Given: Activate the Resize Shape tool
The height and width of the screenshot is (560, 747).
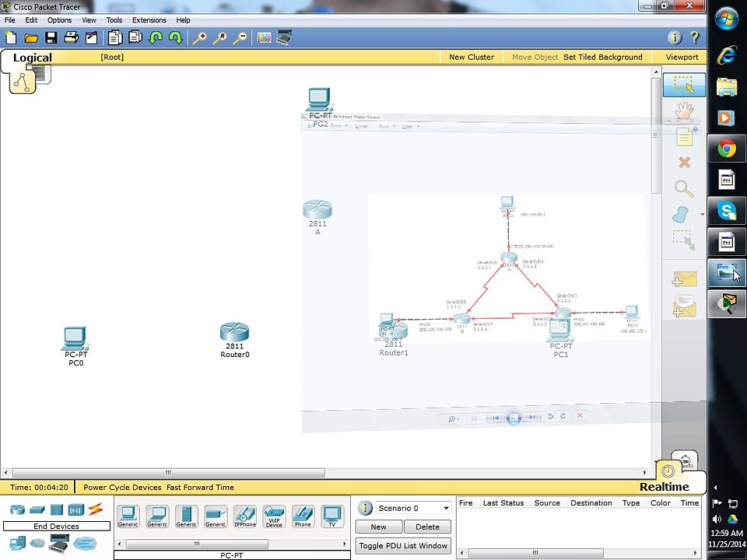Looking at the screenshot, I should pyautogui.click(x=684, y=240).
